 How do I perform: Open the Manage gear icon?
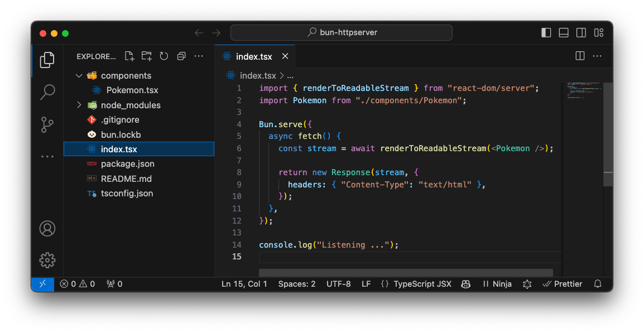point(47,260)
